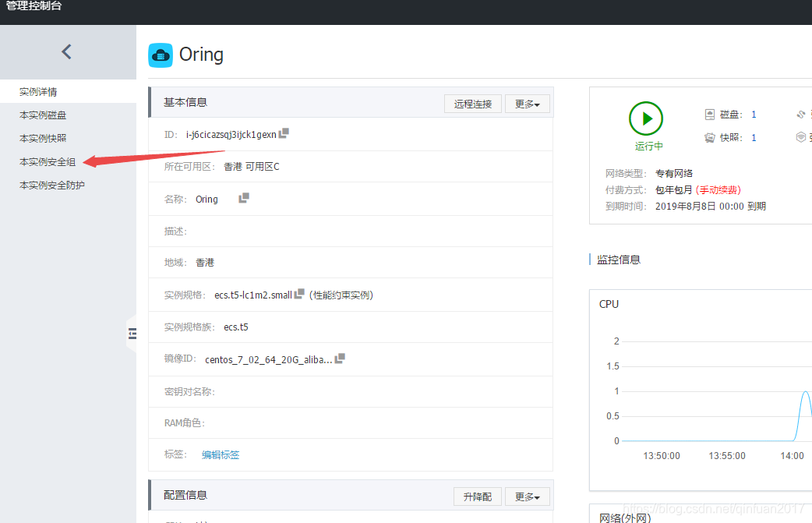The width and height of the screenshot is (812, 523).
Task: Click the 升降配 button
Action: [478, 496]
